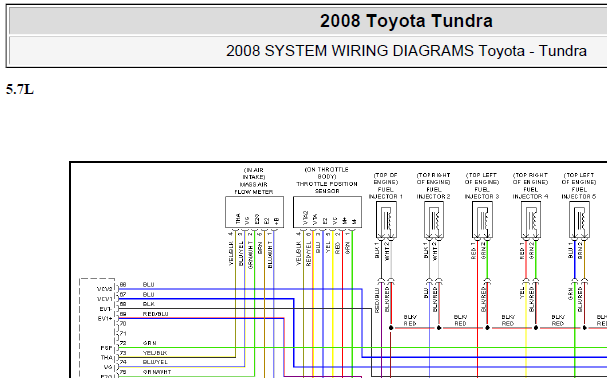Click the VCV1 terminal label

105,299
